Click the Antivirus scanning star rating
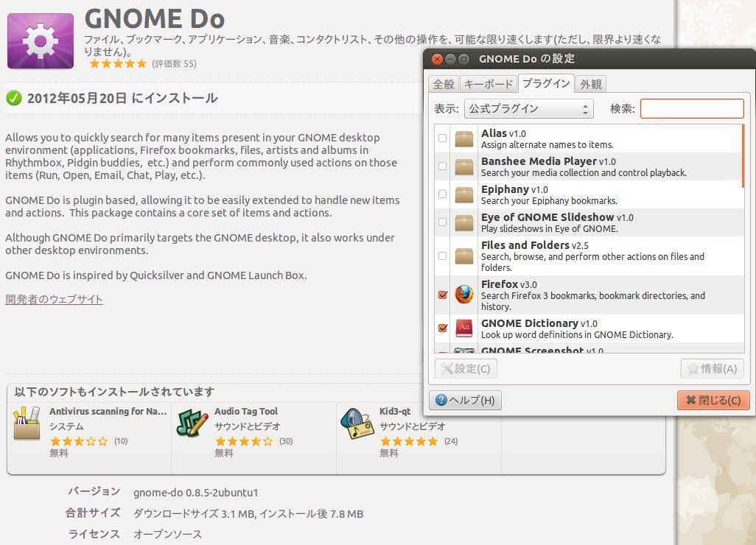Viewport: 756px width, 545px height. tap(79, 441)
